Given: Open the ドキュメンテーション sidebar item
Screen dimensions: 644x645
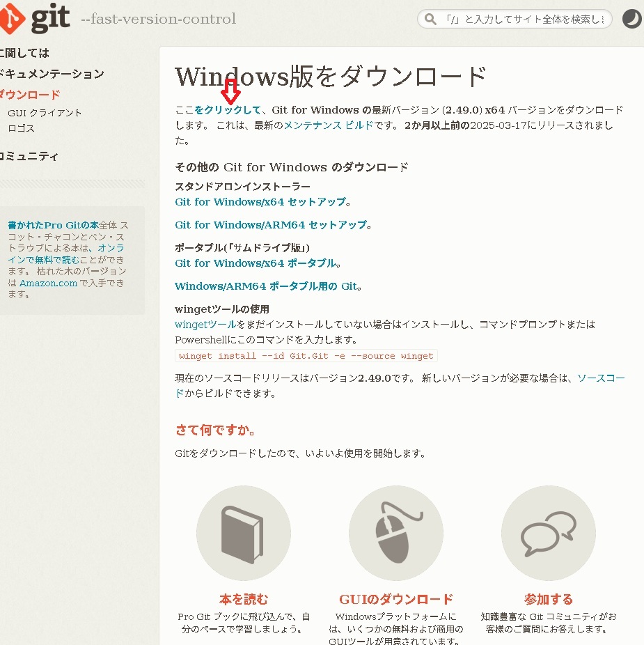Looking at the screenshot, I should pyautogui.click(x=52, y=74).
